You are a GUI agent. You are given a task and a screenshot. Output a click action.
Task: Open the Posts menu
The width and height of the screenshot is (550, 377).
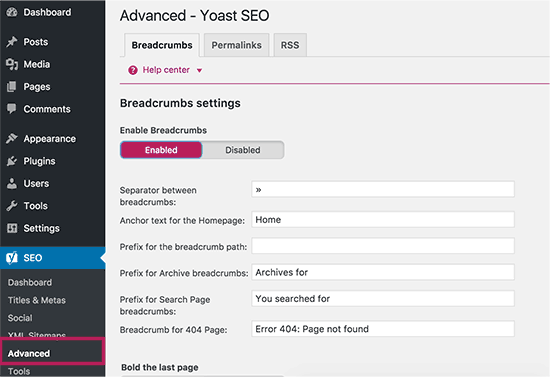point(35,42)
